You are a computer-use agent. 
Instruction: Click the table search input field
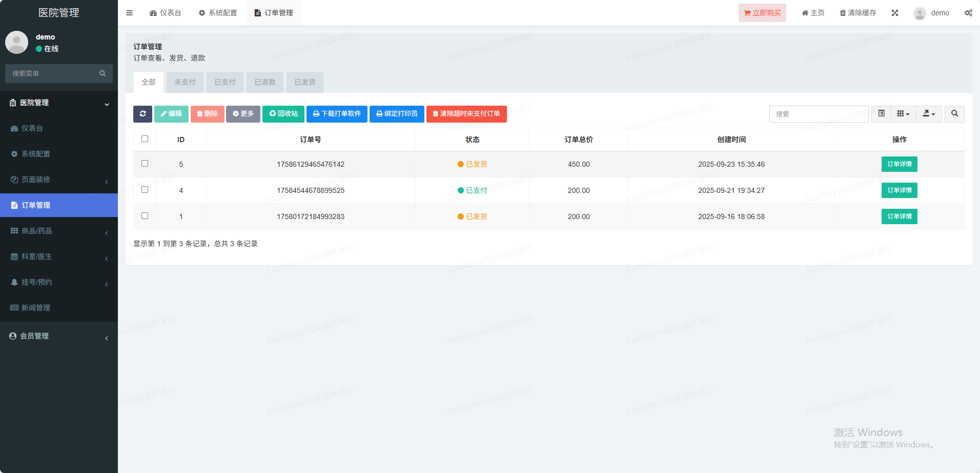point(818,114)
